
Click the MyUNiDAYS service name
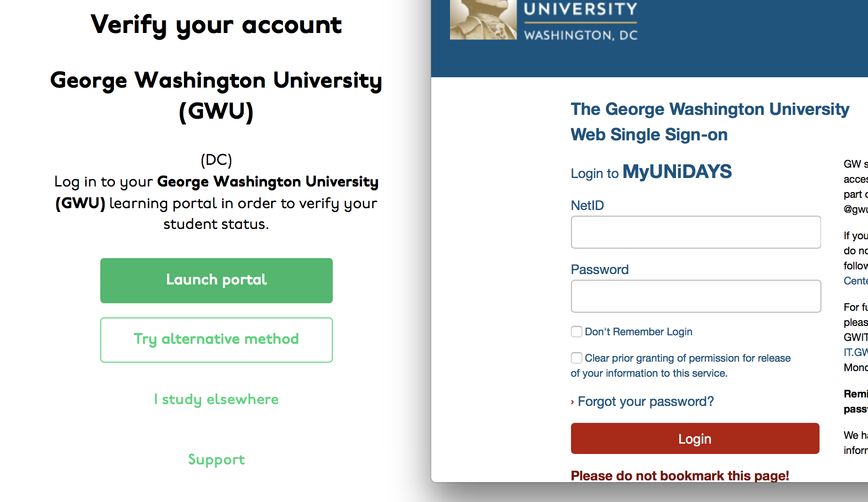(x=677, y=171)
